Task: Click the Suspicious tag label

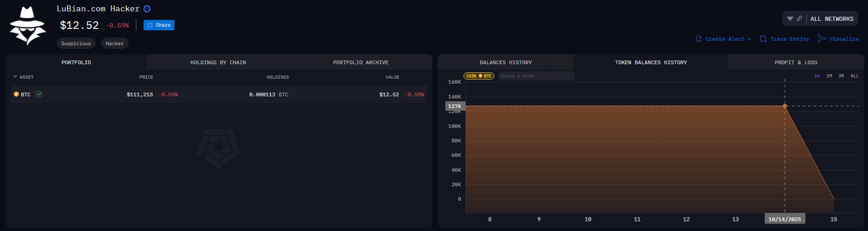Action: 76,43
